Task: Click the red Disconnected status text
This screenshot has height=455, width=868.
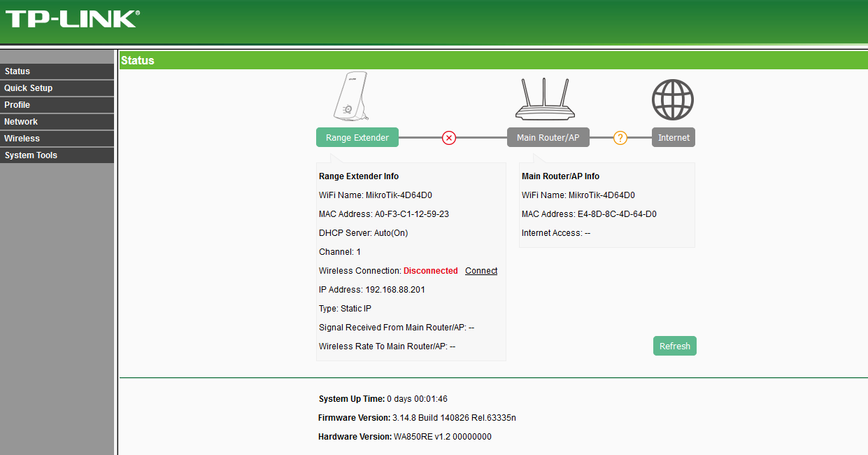Action: 431,271
